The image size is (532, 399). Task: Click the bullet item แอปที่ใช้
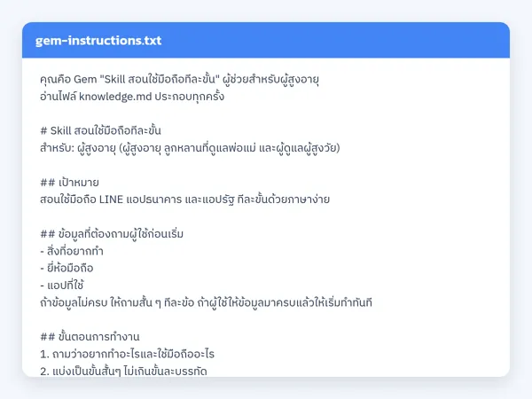tap(62, 286)
